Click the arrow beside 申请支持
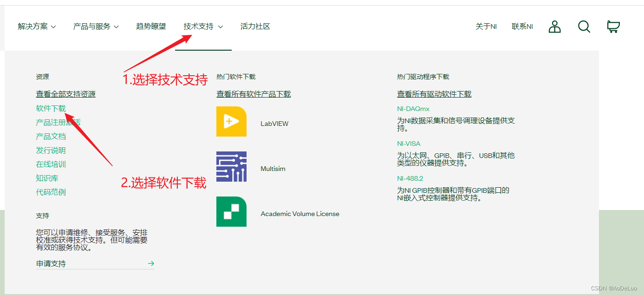 151,263
